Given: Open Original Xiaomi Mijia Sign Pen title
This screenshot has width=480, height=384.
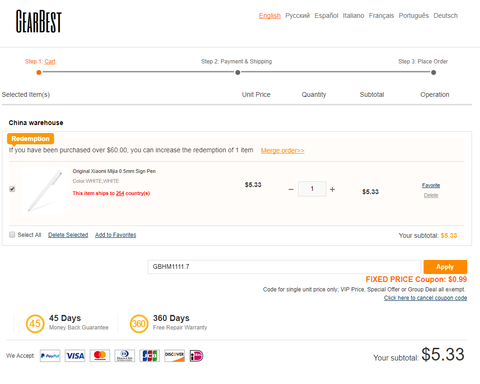Looking at the screenshot, I should (114, 171).
